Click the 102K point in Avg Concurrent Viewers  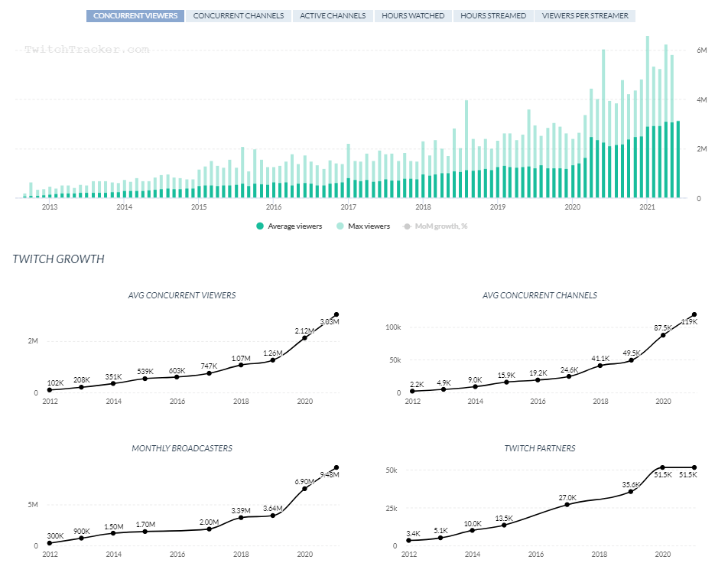[x=50, y=390]
